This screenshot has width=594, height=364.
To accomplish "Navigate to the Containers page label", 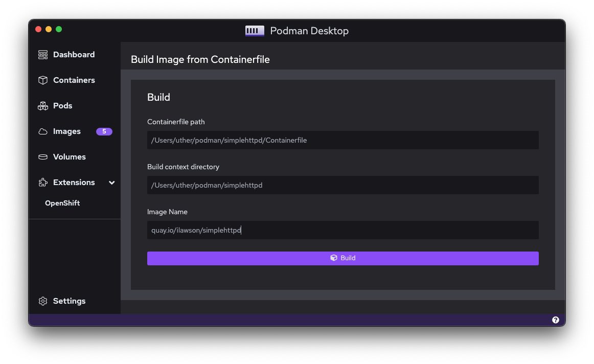I will [74, 80].
